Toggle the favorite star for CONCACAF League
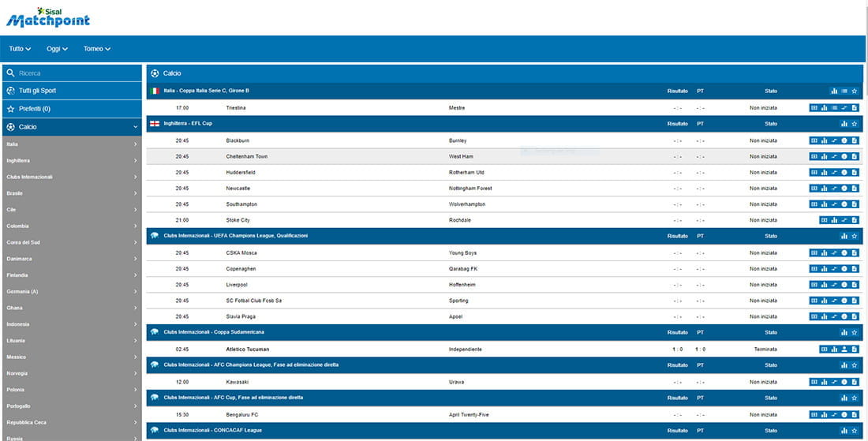Screen dimensions: 868x441 854,430
